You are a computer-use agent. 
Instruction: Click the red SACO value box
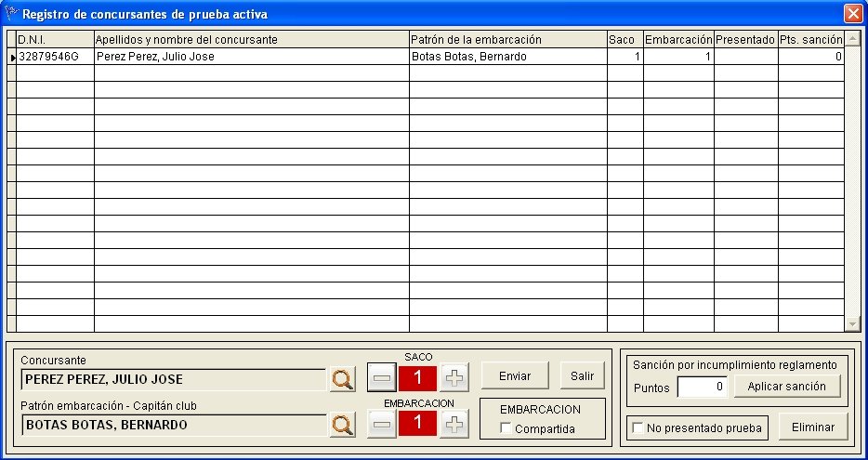(x=418, y=377)
